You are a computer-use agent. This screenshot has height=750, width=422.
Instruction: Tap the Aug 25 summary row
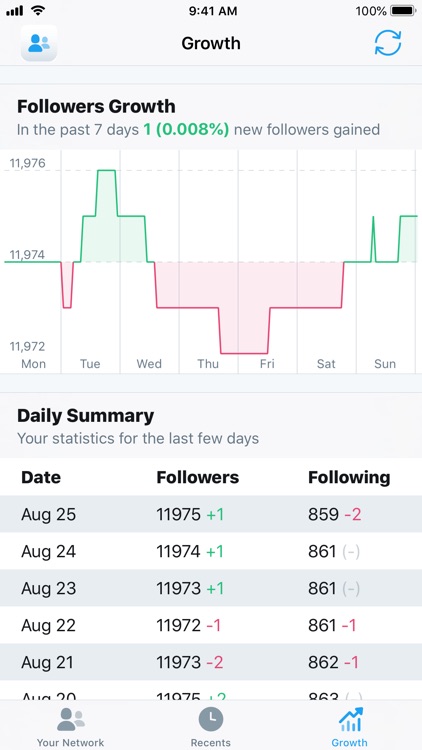[x=211, y=514]
